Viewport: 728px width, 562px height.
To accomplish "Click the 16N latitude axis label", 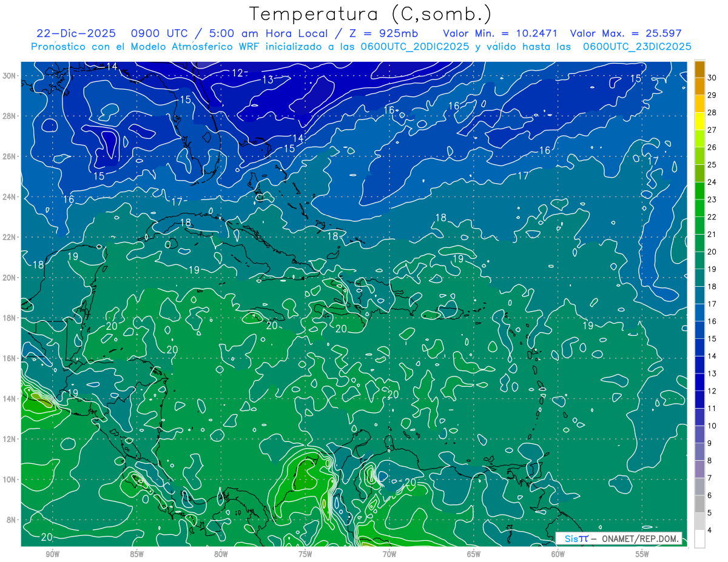I will click(9, 358).
